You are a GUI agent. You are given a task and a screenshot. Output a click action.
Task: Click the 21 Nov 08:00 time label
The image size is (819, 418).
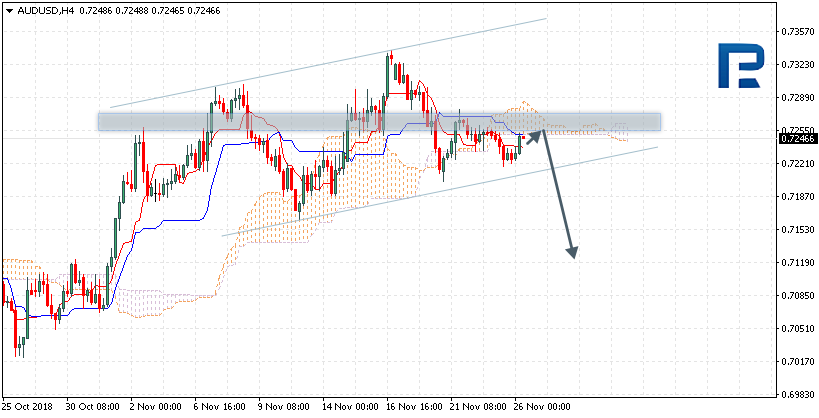click(x=477, y=407)
